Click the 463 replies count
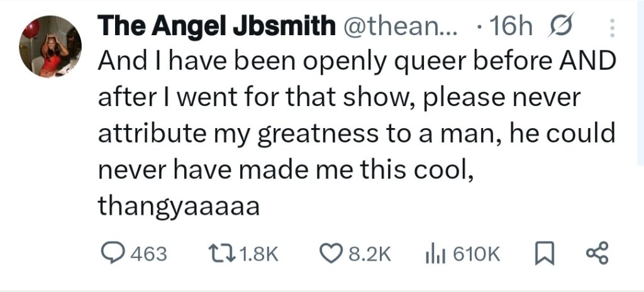The height and width of the screenshot is (292, 644). (x=148, y=254)
